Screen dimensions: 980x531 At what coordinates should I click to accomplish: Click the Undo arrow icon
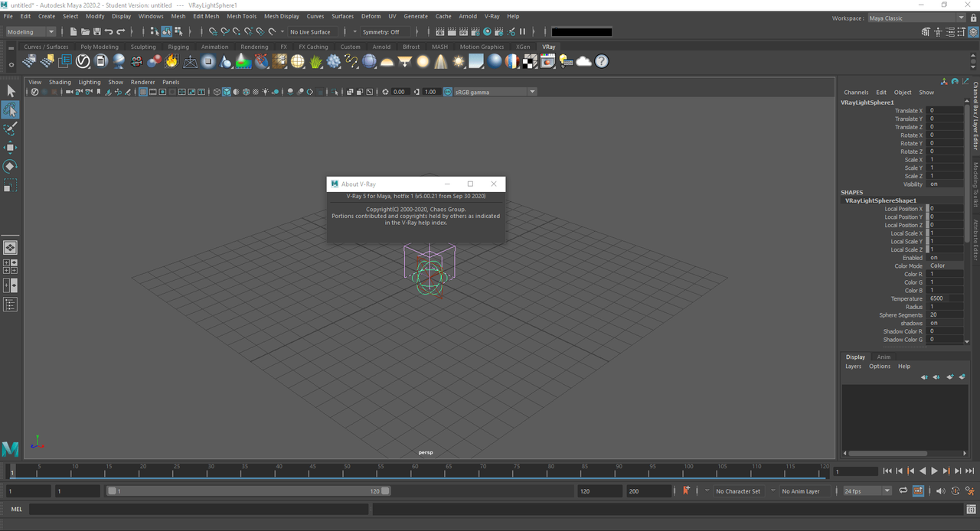coord(109,31)
